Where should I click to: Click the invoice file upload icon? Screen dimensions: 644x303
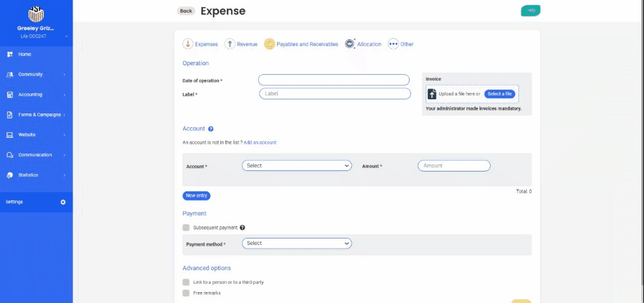tap(431, 93)
